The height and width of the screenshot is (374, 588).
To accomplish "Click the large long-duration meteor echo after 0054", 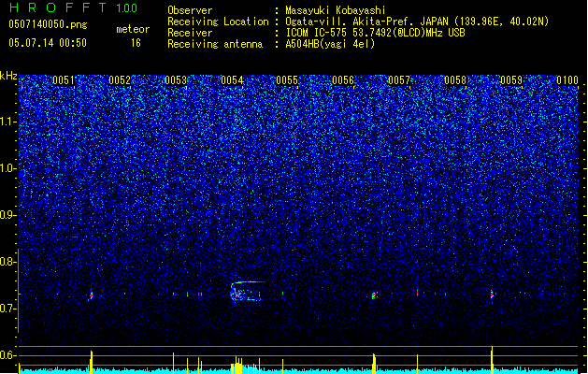I will [247, 291].
